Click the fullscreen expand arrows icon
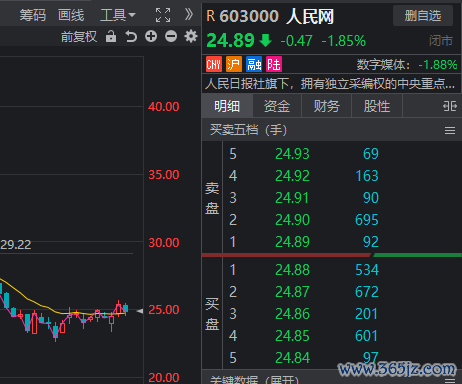Viewport: 462px width, 384px height. (x=163, y=15)
